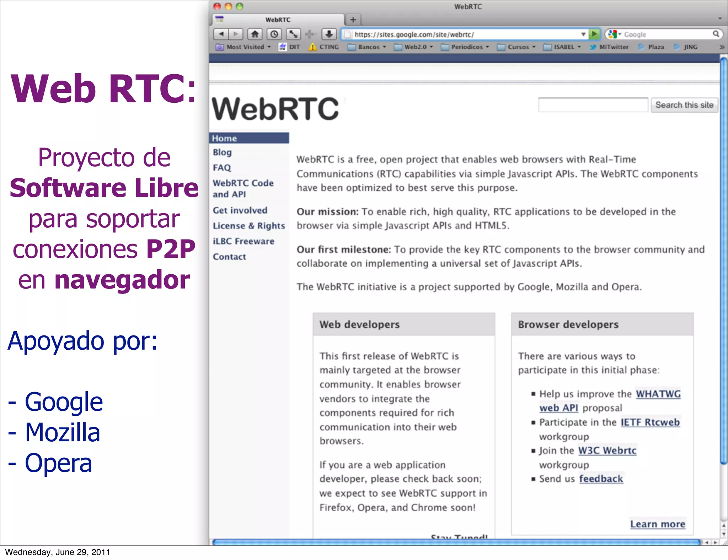
Task: Open FAQ in the site sidebar
Action: [222, 167]
